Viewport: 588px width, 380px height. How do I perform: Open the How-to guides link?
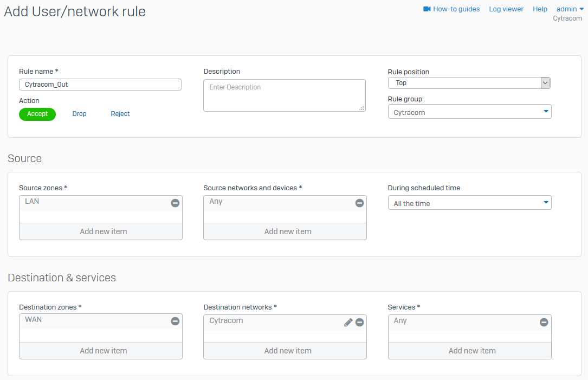(x=456, y=9)
